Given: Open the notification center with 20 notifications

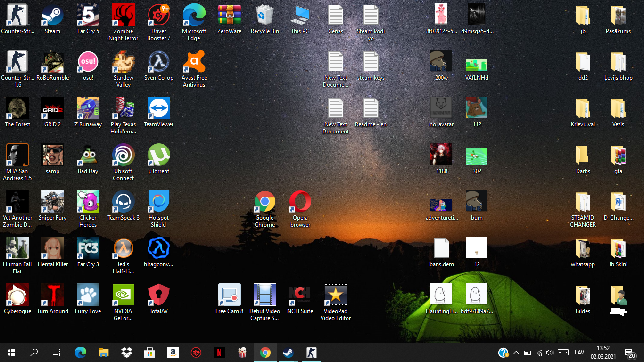Looking at the screenshot, I should coord(629,353).
